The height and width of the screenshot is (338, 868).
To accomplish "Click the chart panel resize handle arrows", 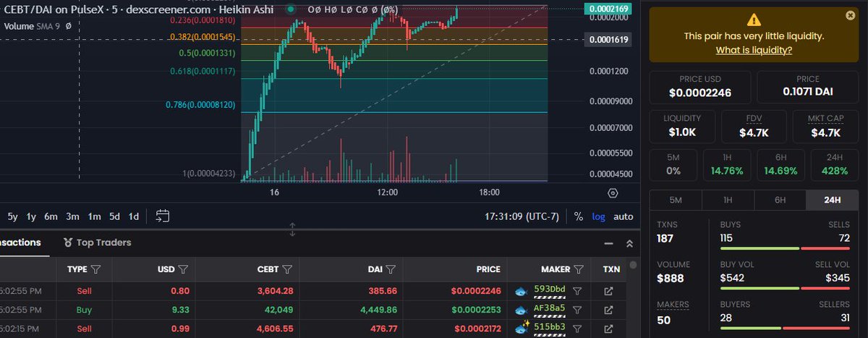I will 292,229.
